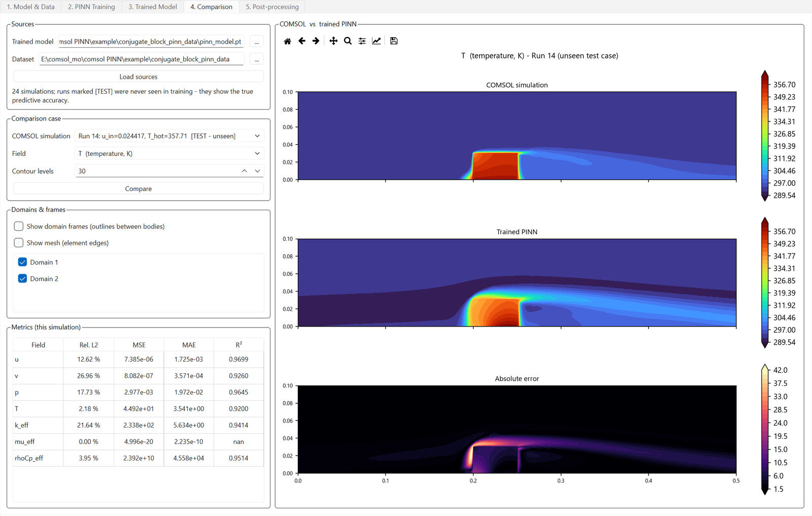Select the u row in metrics table

138,359
